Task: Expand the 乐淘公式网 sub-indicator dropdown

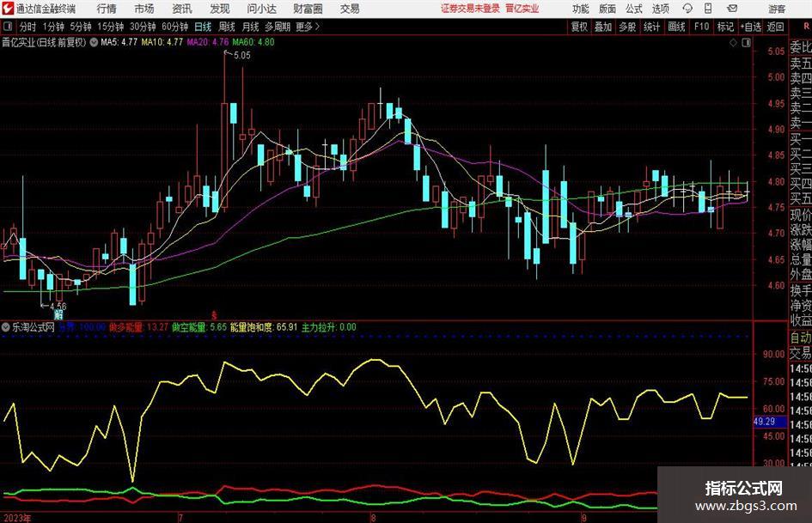Action: (x=6, y=327)
